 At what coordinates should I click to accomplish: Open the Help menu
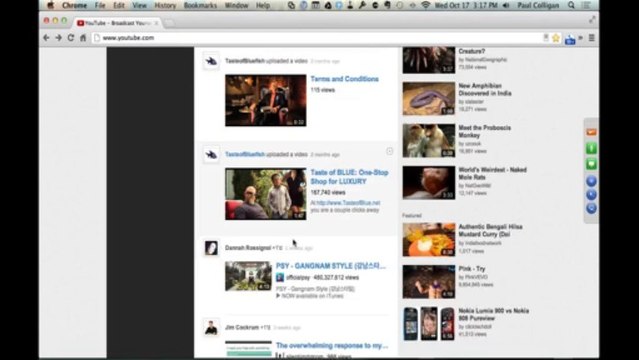tap(263, 5)
